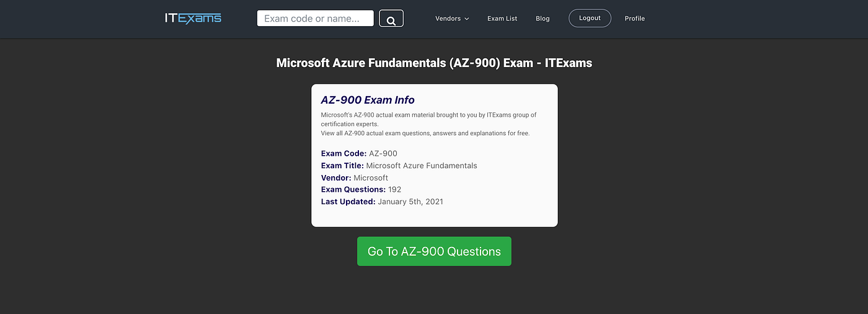This screenshot has width=868, height=314.
Task: Click the ITExams logo
Action: tap(193, 18)
